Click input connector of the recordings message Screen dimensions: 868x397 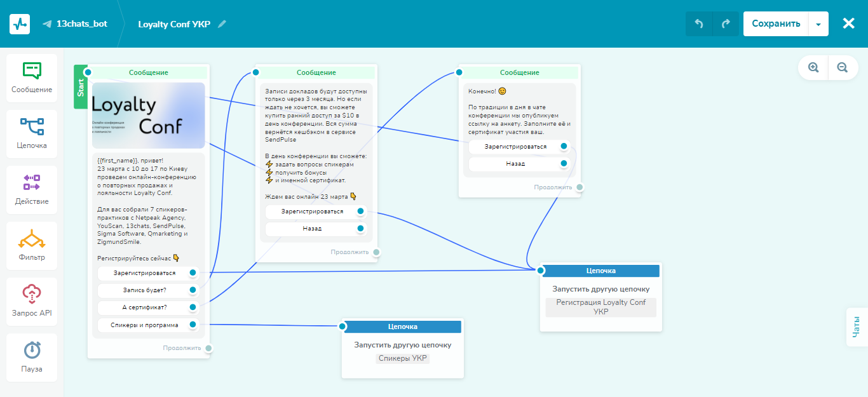coord(256,72)
